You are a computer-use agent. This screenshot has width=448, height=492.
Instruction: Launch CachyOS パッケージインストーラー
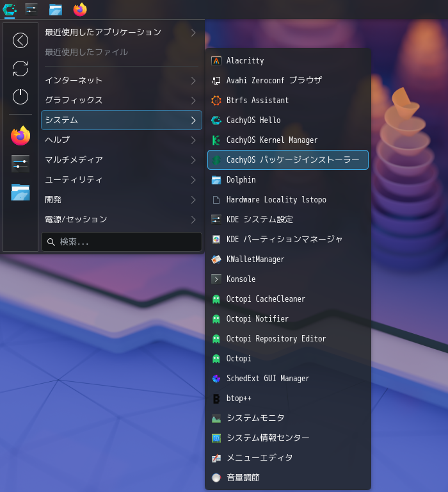288,160
